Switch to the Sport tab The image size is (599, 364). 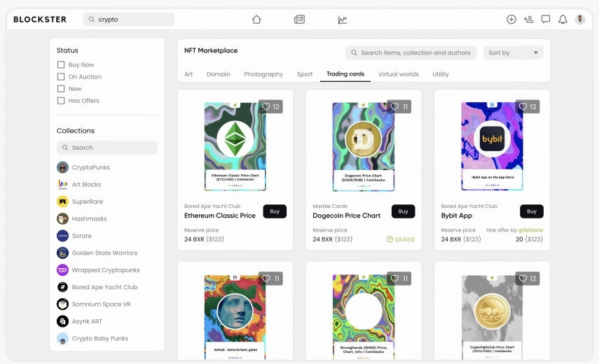305,74
